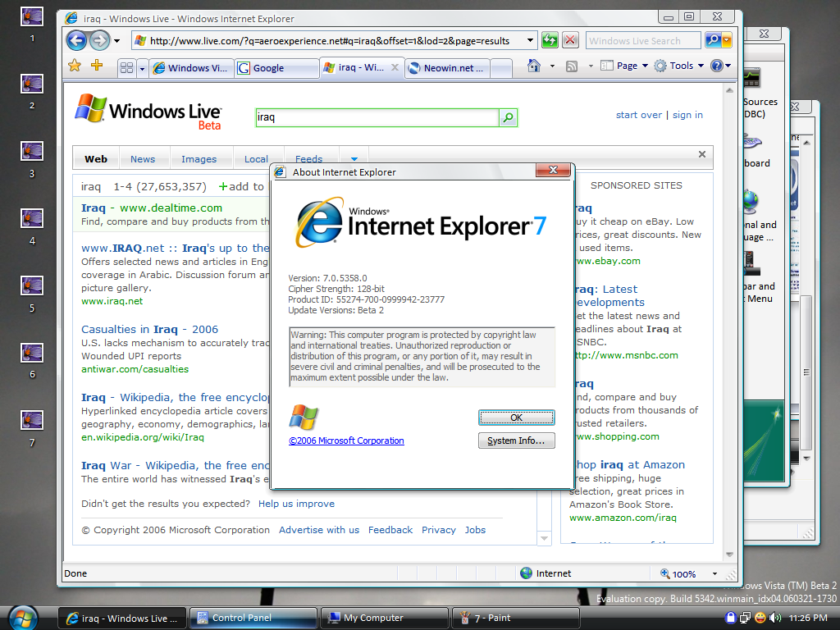
Task: Select the News search category
Action: pos(143,159)
